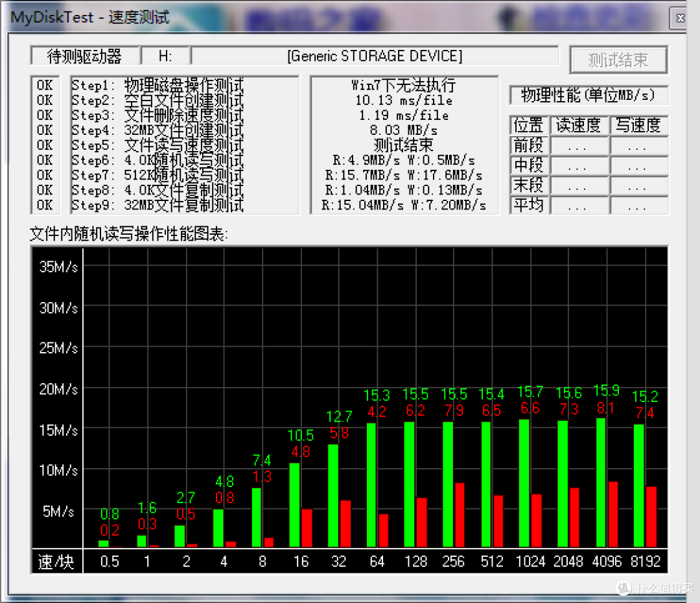The height and width of the screenshot is (603, 700).
Task: Click the [Generic STORAGE DEVICE] name field
Action: click(375, 56)
